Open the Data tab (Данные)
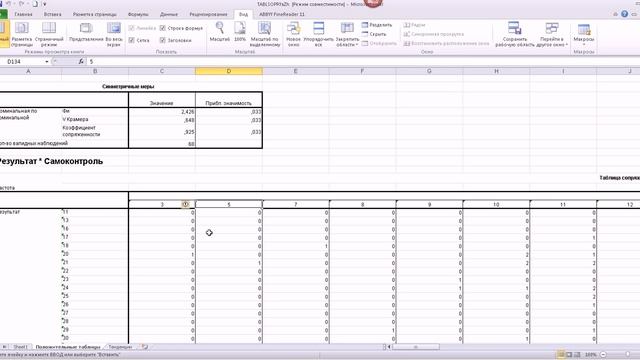 tap(169, 14)
